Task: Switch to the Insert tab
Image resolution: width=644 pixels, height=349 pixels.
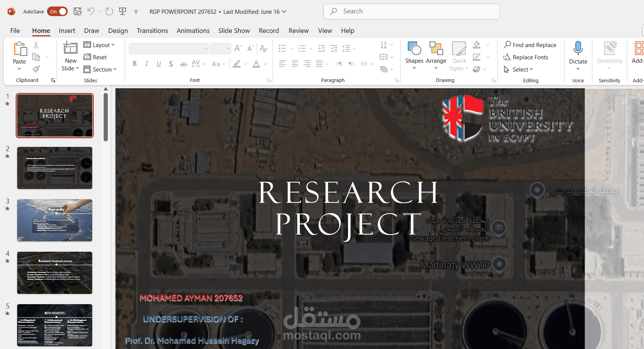Action: coord(67,31)
